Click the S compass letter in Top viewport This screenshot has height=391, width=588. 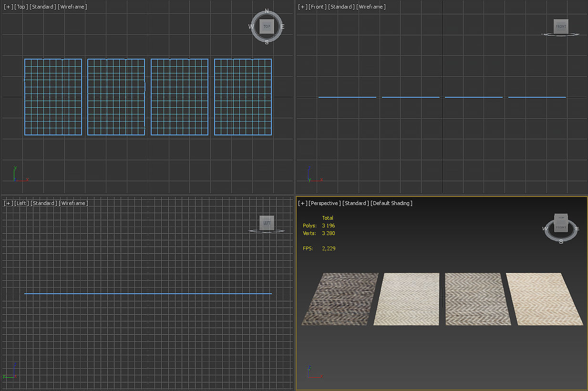tap(267, 42)
